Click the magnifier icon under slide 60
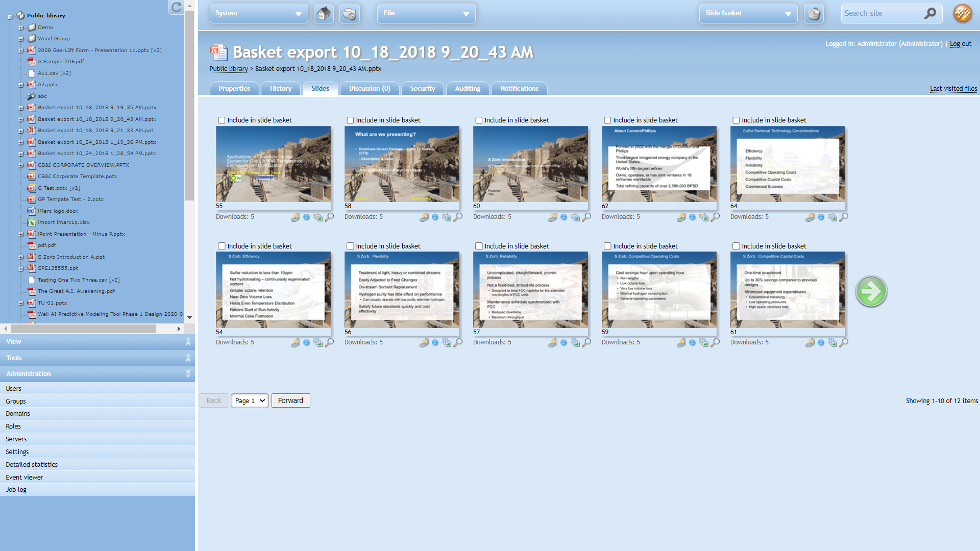This screenshot has width=980, height=551. click(x=587, y=217)
